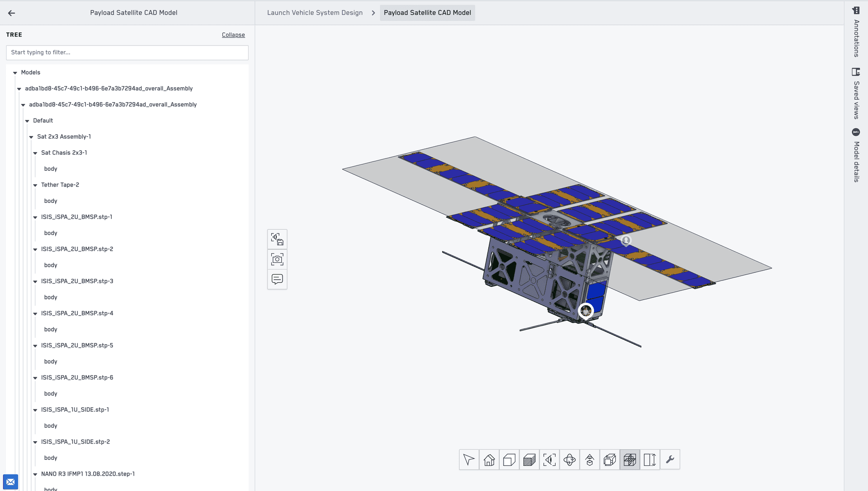Select ISIS_ISPA_1U_SIDE.stp-2 tree item
The width and height of the screenshot is (868, 491).
pos(75,442)
